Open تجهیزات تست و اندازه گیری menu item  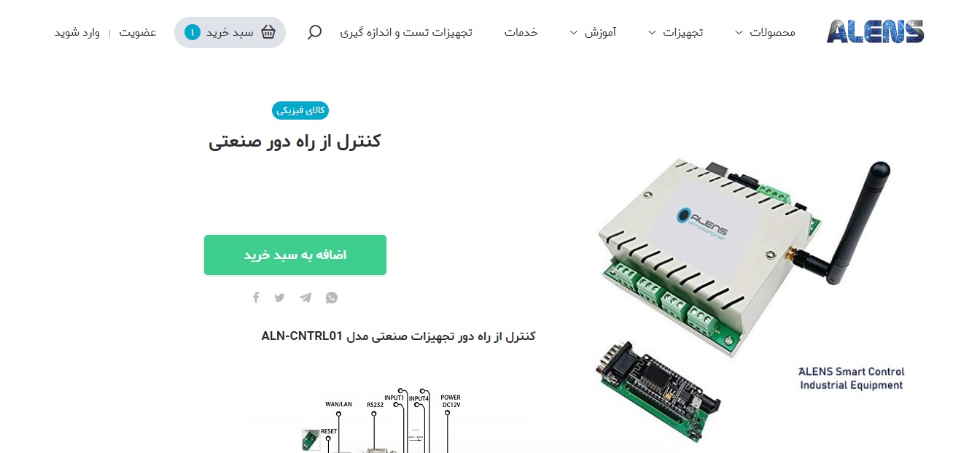[x=406, y=32]
